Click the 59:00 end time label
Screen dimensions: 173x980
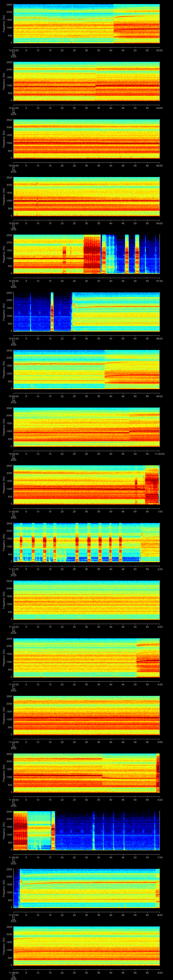coord(159,396)
